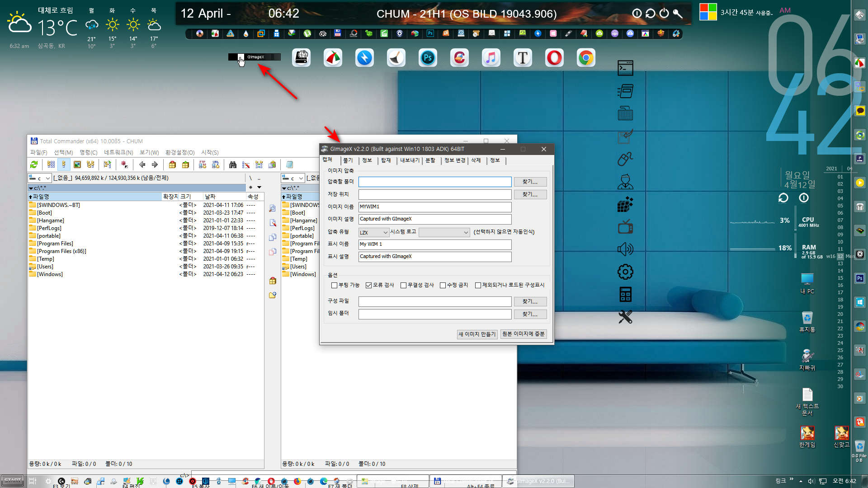Open the 휴지통 recycle bin icon
Image resolution: width=868 pixels, height=488 pixels.
807,322
